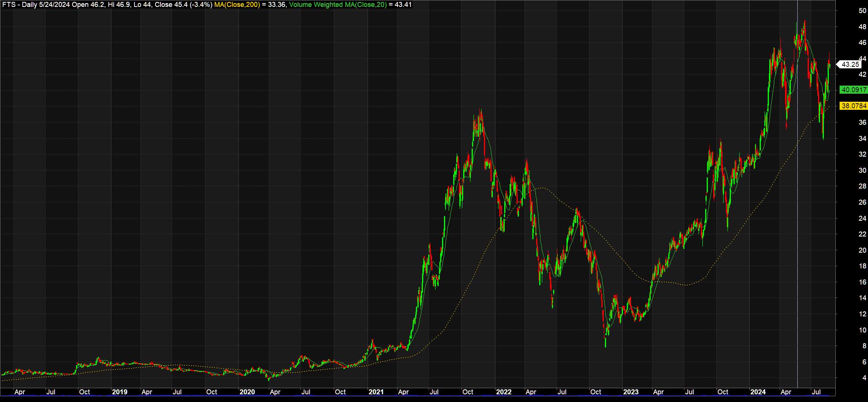Click the FTS ticker symbol in chart title
Viewport: 868px width, 402px height.
9,5
